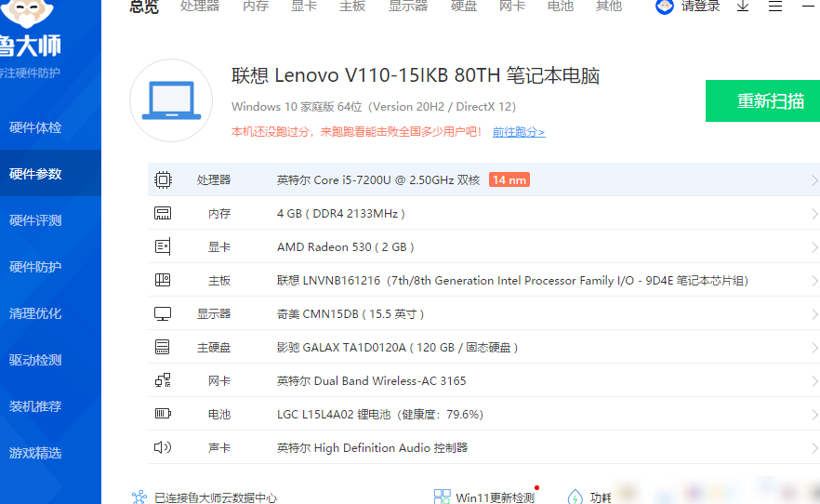Click the green 重新扫描 button

763,101
